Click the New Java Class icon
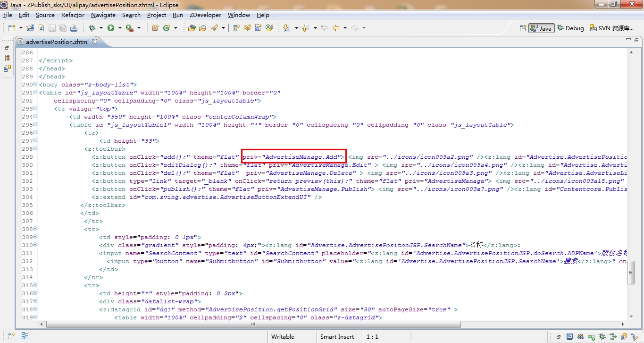The height and width of the screenshot is (343, 644). [167, 28]
